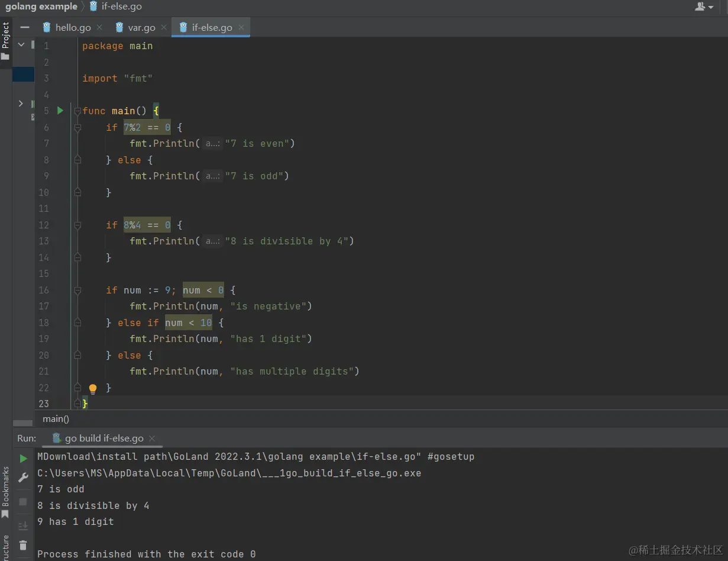Click the highlighted '7%2' expression
728x561 pixels.
132,127
